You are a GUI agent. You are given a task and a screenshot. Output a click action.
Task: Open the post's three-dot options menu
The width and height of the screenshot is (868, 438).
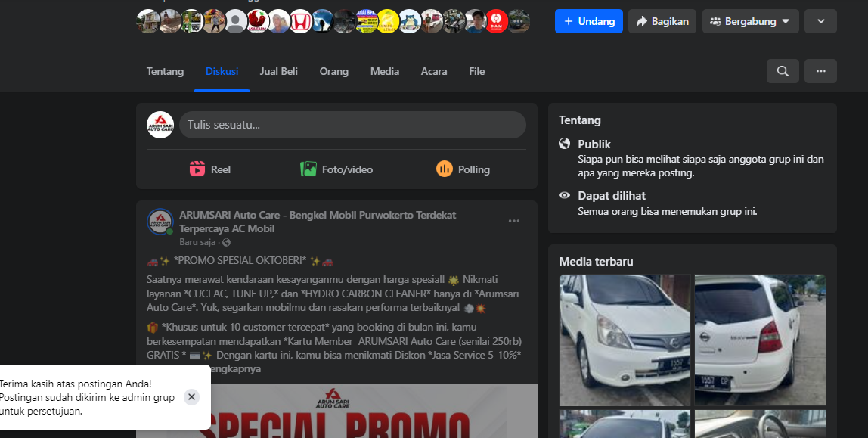pyautogui.click(x=513, y=221)
